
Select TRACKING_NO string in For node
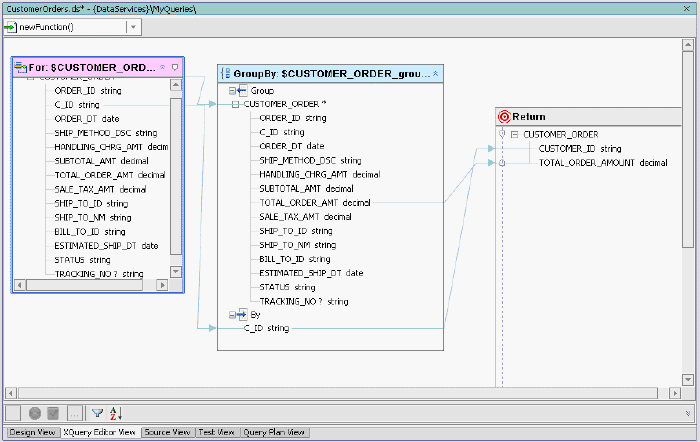(x=99, y=274)
